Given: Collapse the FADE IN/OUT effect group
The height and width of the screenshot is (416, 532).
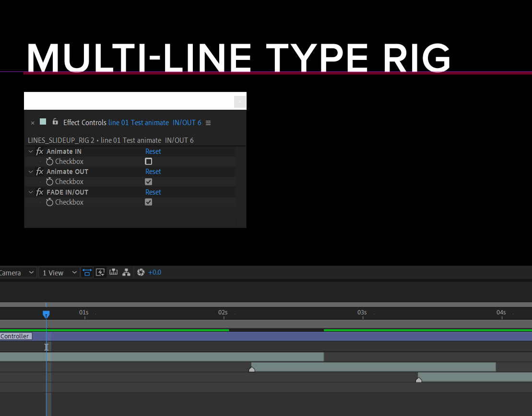Looking at the screenshot, I should click(x=31, y=192).
